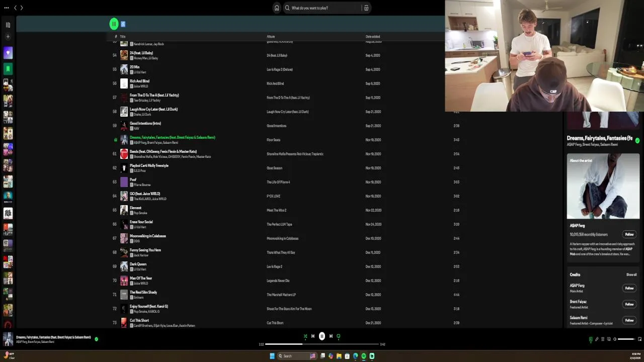Follow Brent Faiyaz in the Credits list
This screenshot has width=644, height=362.
pos(629,304)
